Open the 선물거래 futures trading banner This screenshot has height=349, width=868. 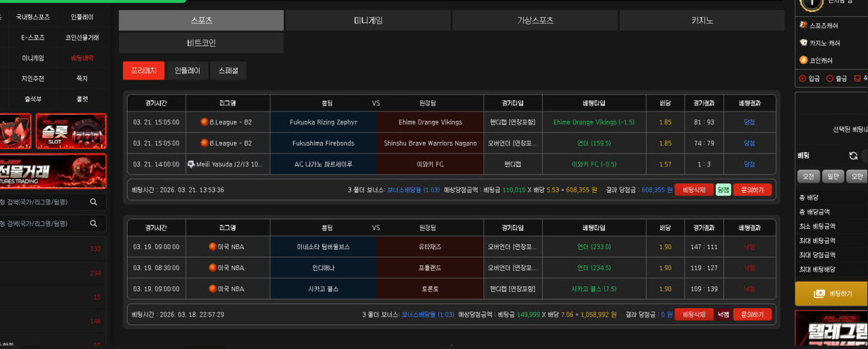tap(53, 171)
